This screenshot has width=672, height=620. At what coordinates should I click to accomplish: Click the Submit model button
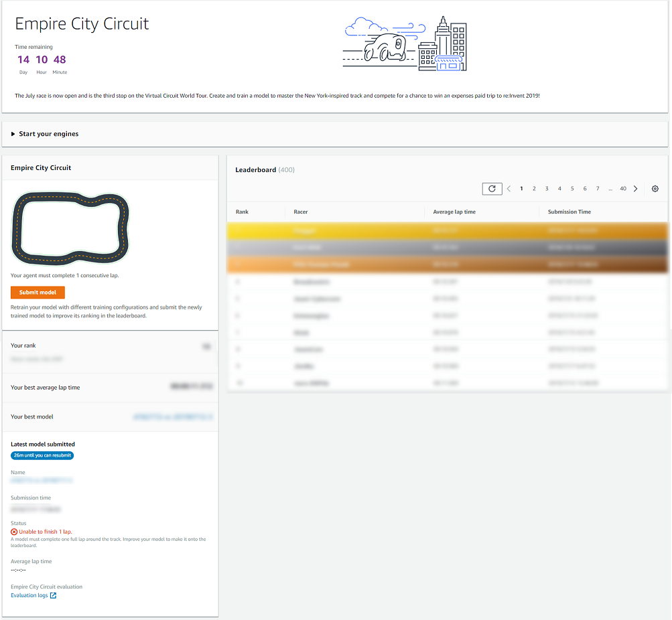coord(38,293)
